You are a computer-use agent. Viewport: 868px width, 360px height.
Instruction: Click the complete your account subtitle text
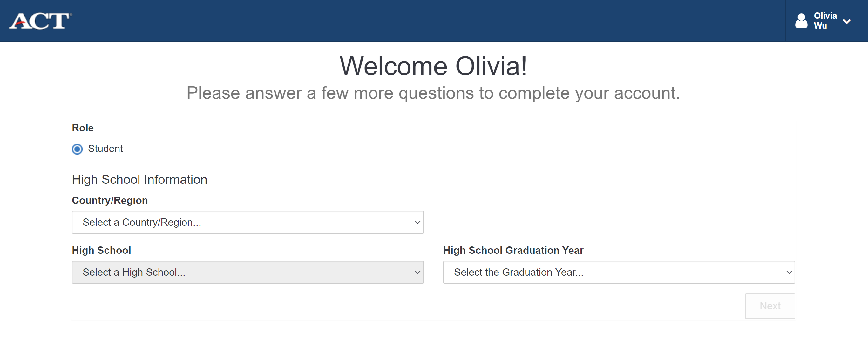click(x=433, y=93)
